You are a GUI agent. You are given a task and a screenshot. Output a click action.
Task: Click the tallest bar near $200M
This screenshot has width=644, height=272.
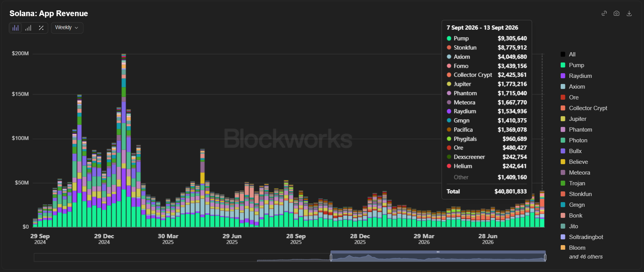124,140
